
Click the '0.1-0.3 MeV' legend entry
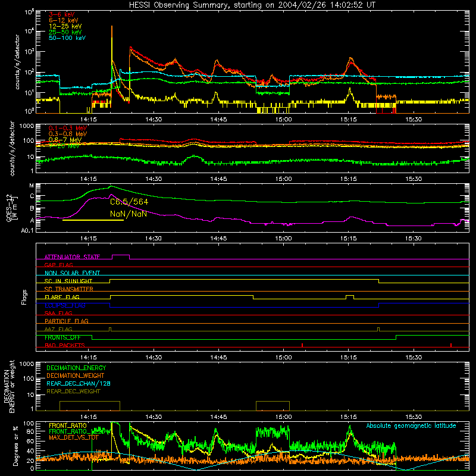pyautogui.click(x=68, y=128)
